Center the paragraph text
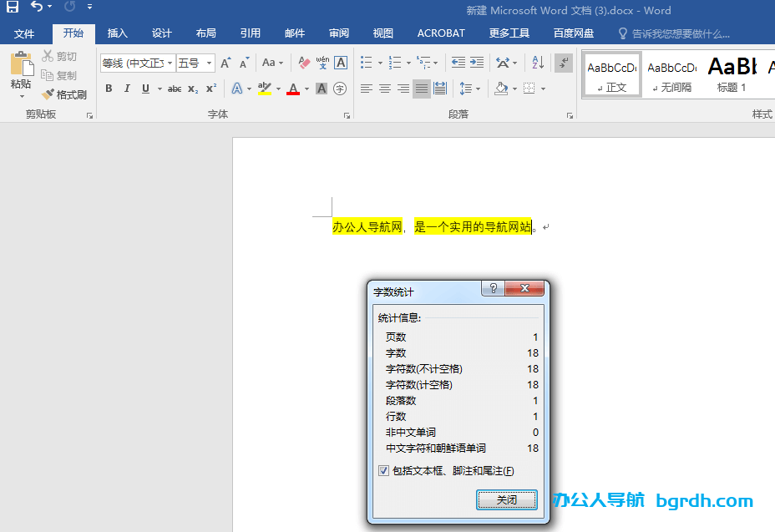This screenshot has height=532, width=775. [384, 89]
